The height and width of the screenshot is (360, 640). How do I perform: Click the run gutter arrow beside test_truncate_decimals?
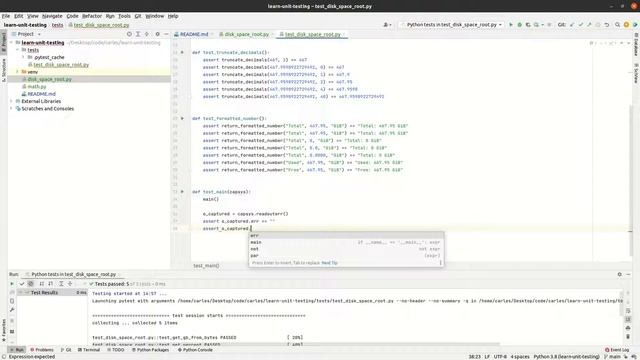pyautogui.click(x=182, y=52)
